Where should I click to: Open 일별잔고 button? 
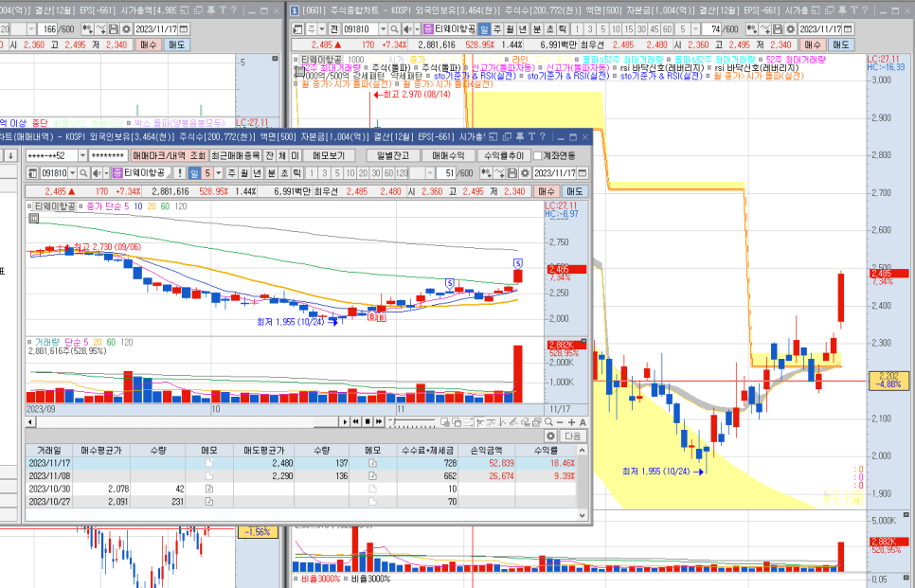pyautogui.click(x=392, y=155)
